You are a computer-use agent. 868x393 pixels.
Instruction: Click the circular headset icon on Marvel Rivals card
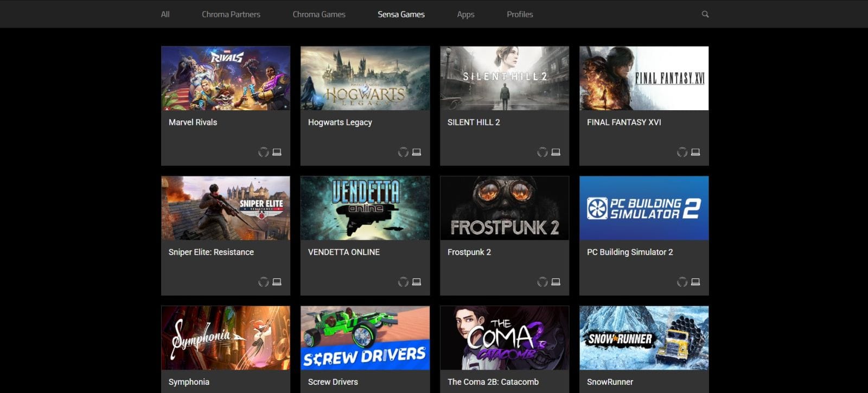click(264, 152)
